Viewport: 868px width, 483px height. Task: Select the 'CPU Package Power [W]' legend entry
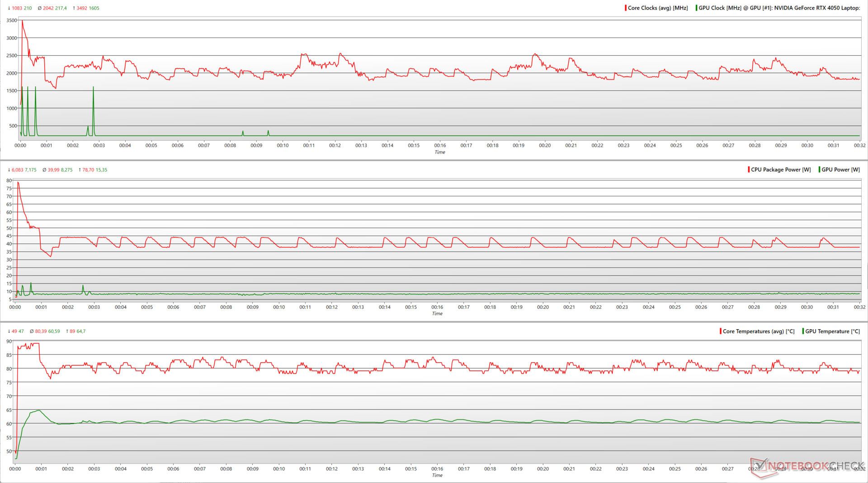pyautogui.click(x=781, y=170)
